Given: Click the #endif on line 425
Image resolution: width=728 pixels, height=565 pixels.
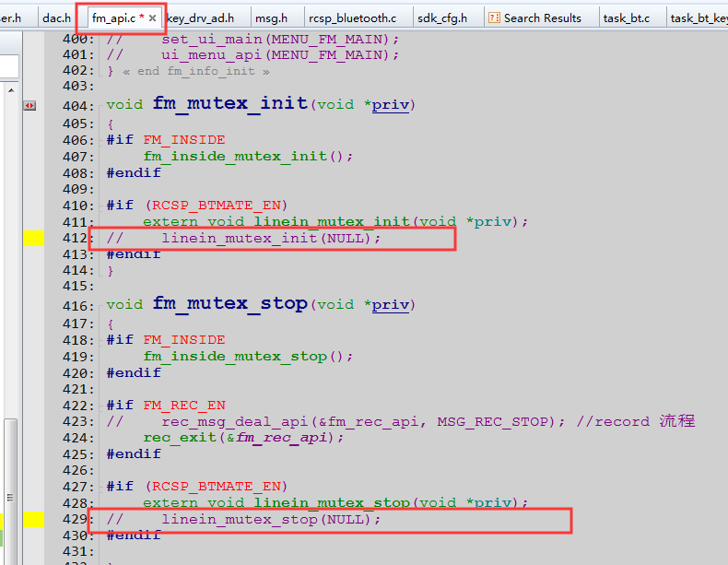Looking at the screenshot, I should (x=134, y=454).
